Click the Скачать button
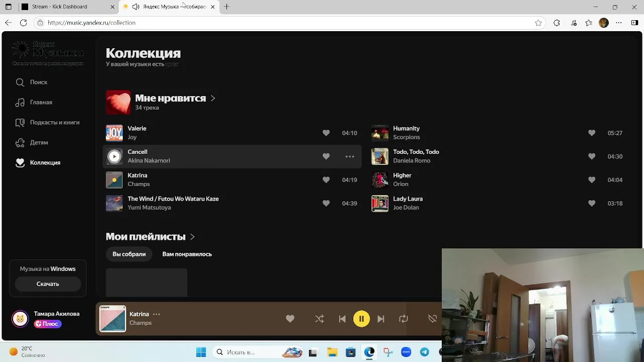This screenshot has width=644, height=362. [48, 284]
